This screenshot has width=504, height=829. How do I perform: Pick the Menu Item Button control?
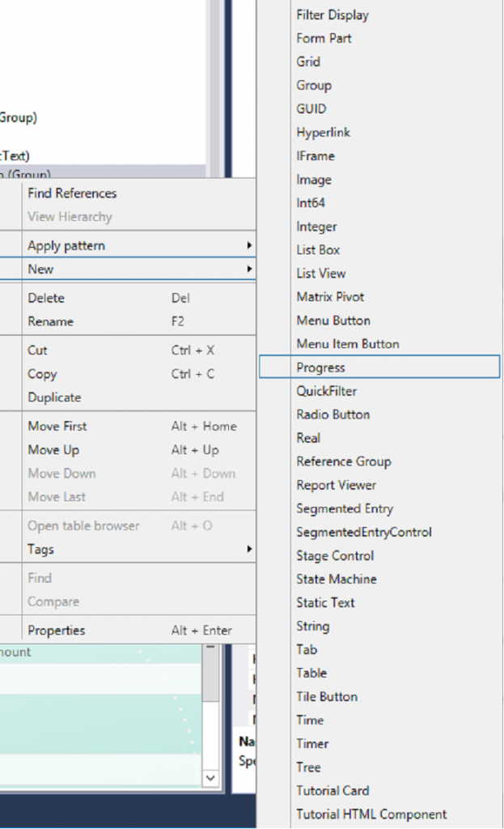pos(347,344)
